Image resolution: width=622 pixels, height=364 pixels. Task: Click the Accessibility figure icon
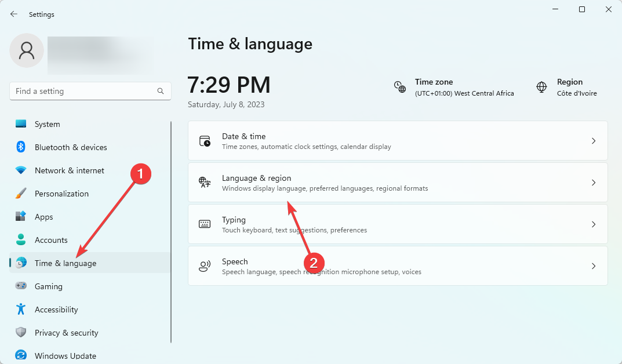21,309
